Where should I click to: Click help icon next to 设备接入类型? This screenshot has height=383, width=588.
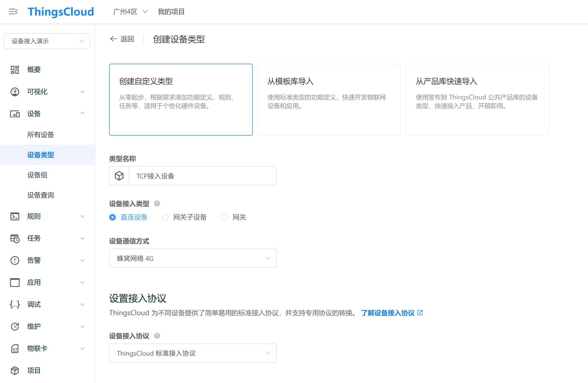pyautogui.click(x=157, y=204)
